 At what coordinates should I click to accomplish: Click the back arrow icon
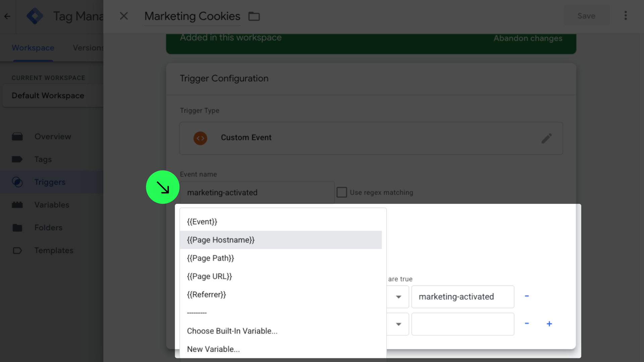pos(7,16)
